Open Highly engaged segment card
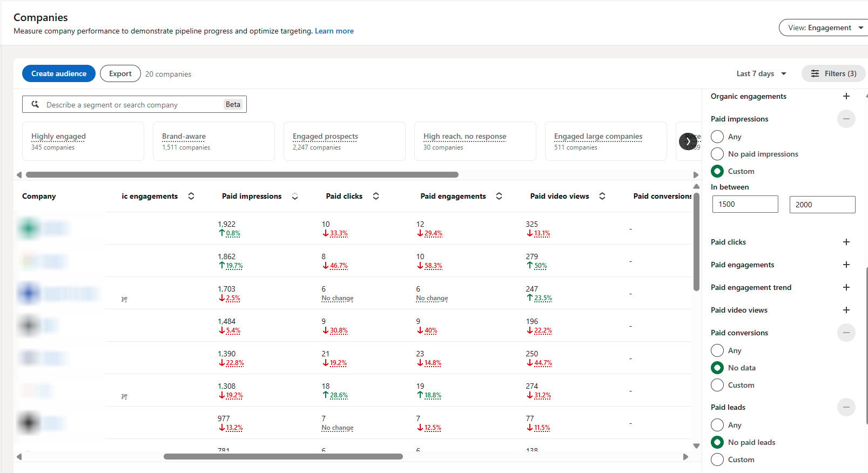 click(83, 141)
